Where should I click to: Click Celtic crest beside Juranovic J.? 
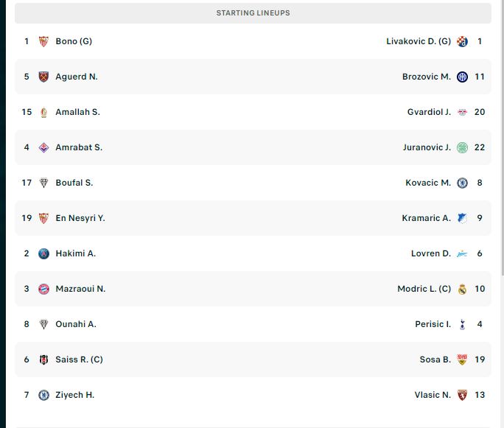[462, 147]
